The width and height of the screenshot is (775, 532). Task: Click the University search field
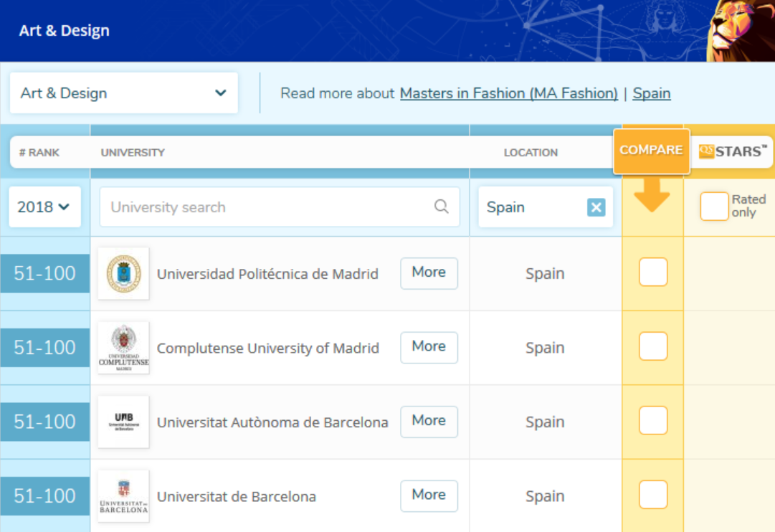coord(280,206)
